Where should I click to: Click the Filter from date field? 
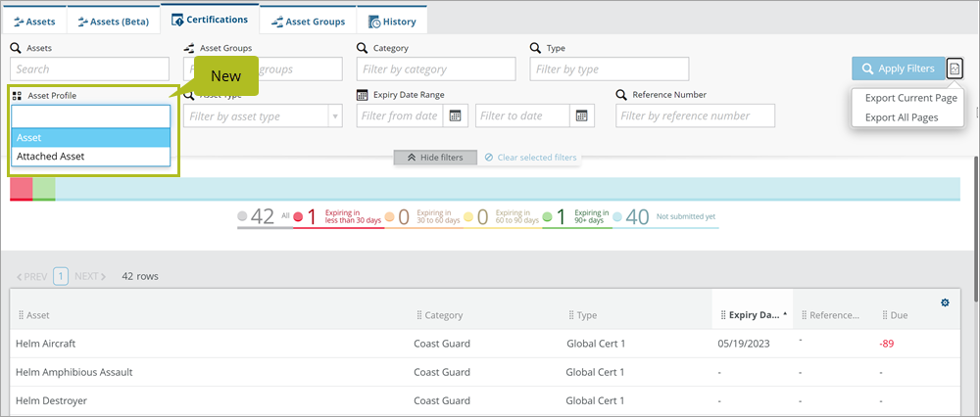point(400,116)
